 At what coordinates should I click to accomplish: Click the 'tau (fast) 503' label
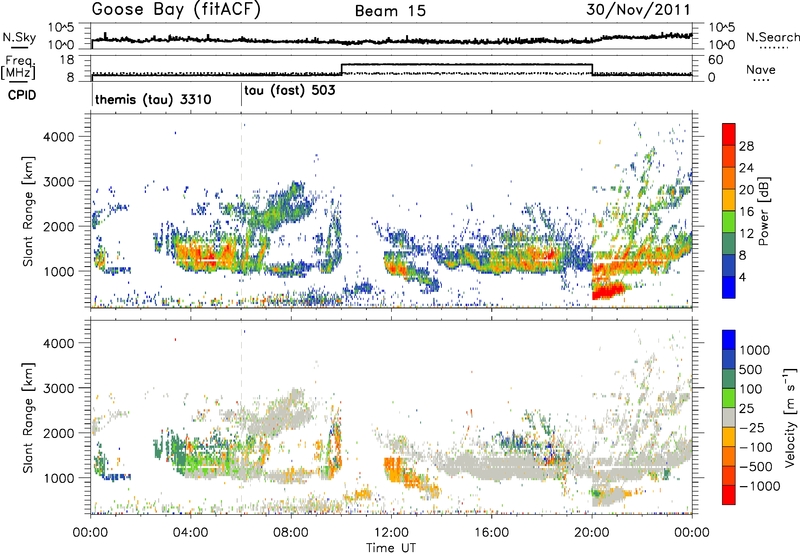pyautogui.click(x=290, y=91)
